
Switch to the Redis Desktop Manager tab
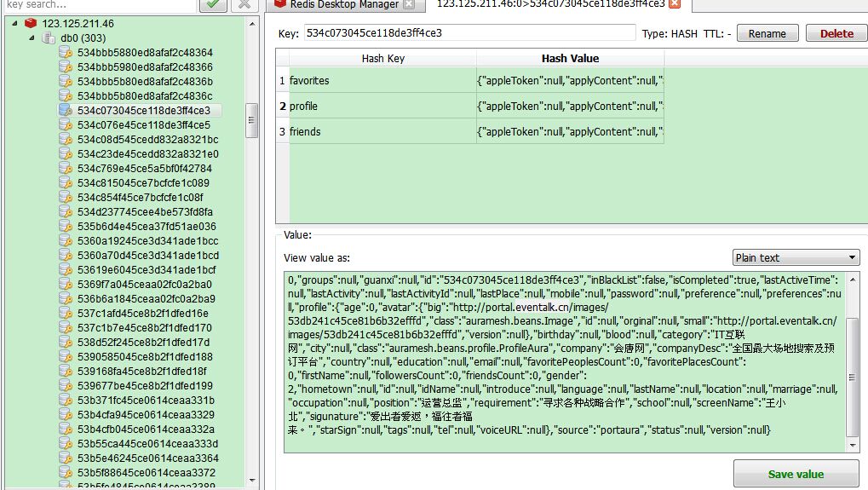(x=344, y=4)
